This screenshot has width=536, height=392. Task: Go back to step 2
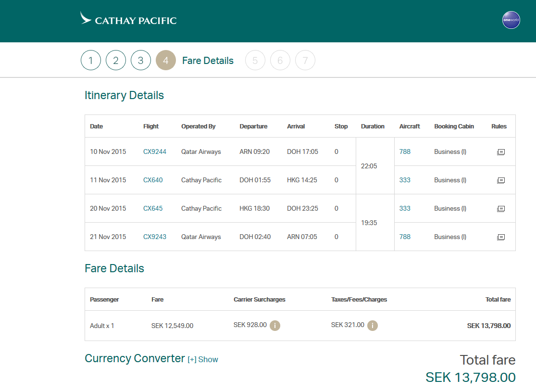click(x=116, y=61)
